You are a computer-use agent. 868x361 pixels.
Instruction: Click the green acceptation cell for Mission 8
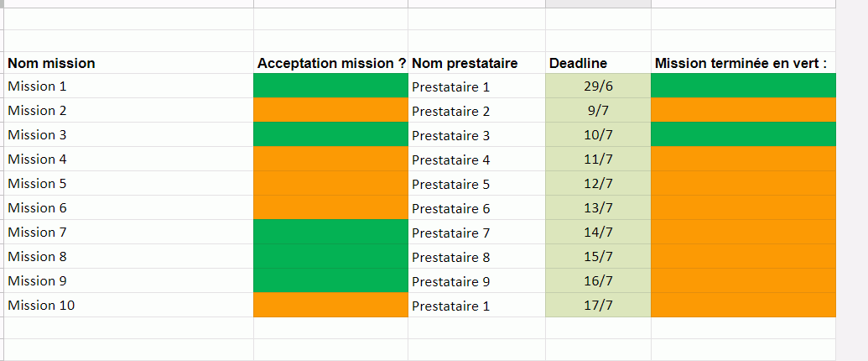(x=330, y=257)
